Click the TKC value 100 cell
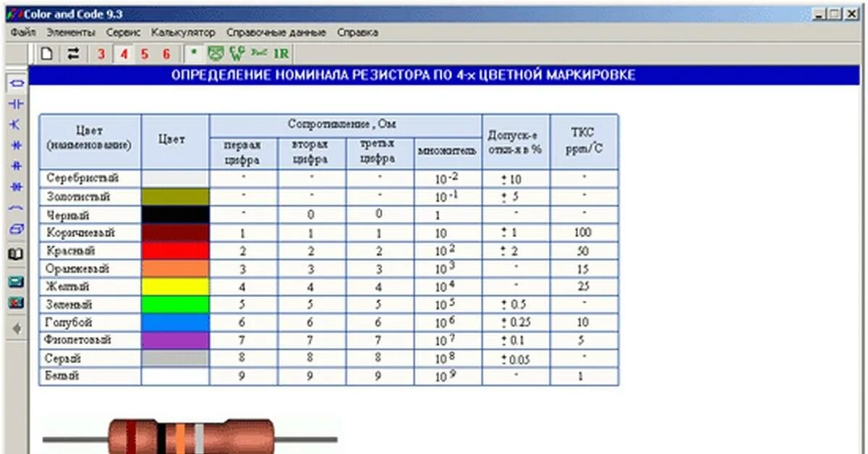 [x=584, y=233]
